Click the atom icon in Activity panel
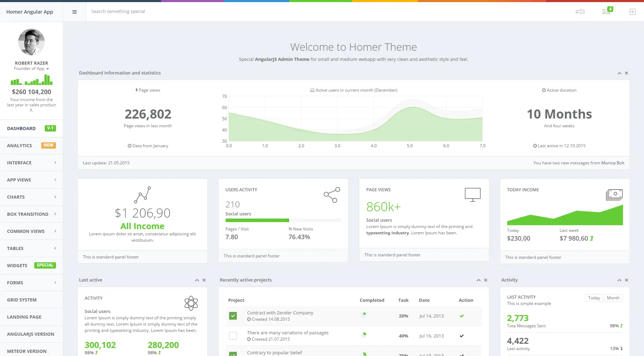The height and width of the screenshot is (356, 644). click(191, 303)
